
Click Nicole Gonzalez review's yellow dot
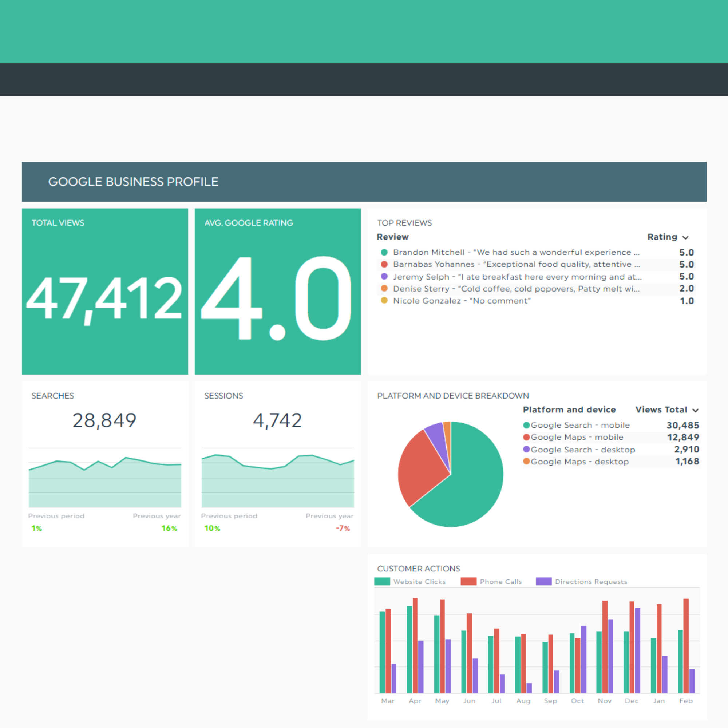point(384,300)
